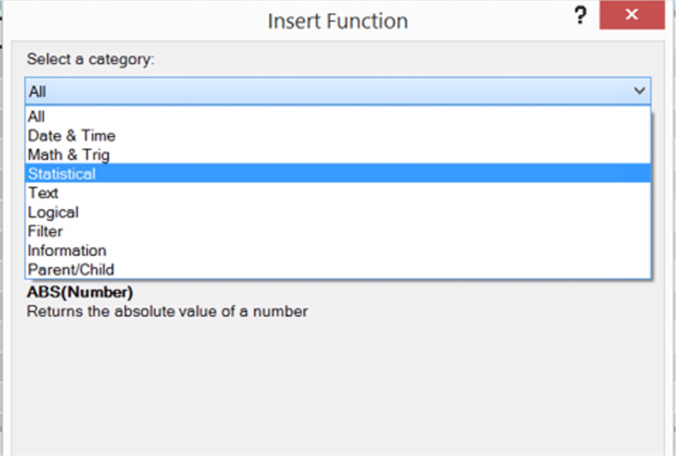Image resolution: width=676 pixels, height=456 pixels.
Task: Select the All option in list
Action: 37,116
